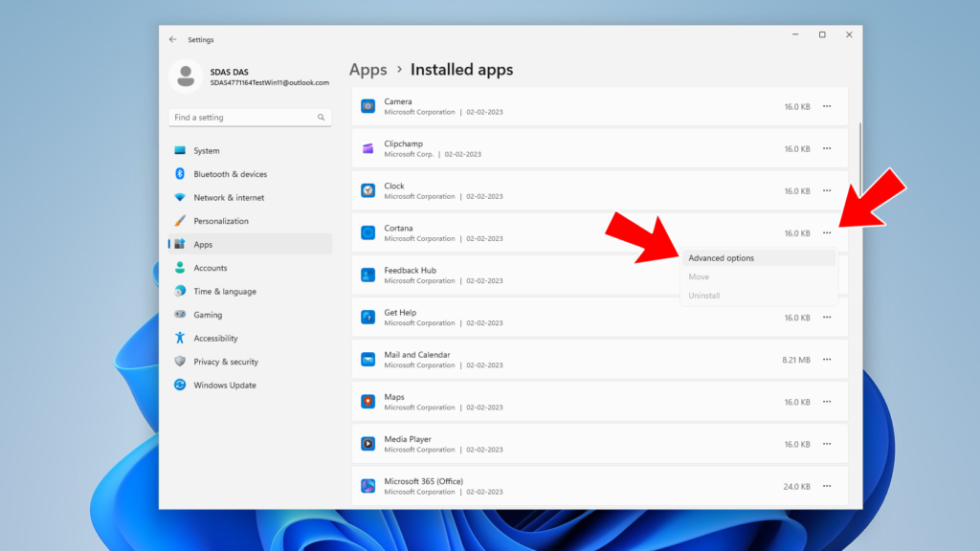Image resolution: width=980 pixels, height=551 pixels.
Task: Open the three-dot menu for Maps
Action: (827, 402)
